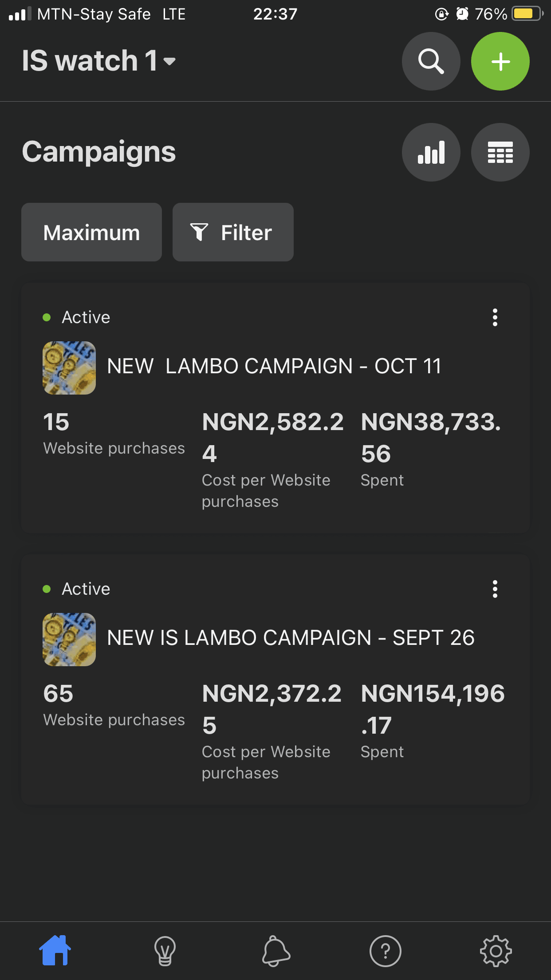
Task: Tap the green plus create button
Action: coord(500,61)
